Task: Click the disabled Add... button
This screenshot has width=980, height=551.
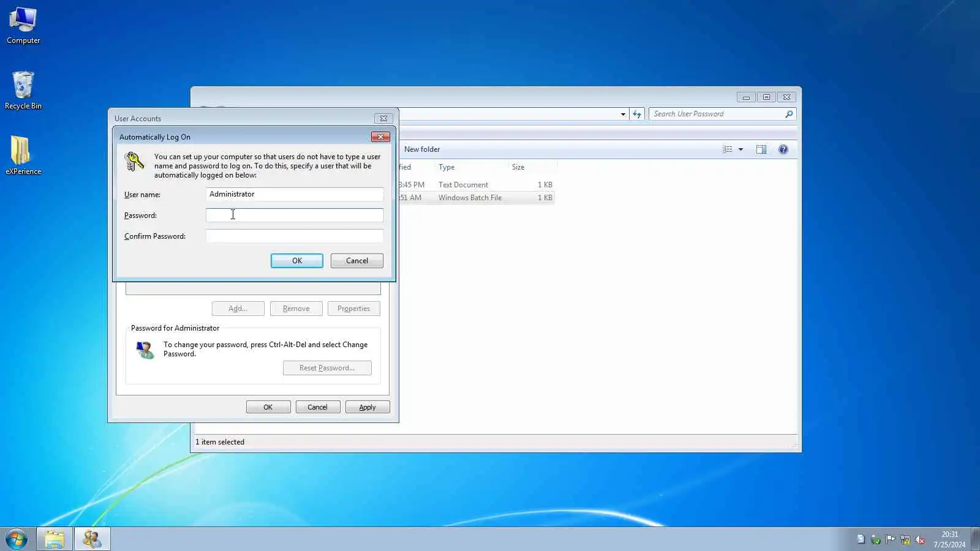Action: coord(238,309)
